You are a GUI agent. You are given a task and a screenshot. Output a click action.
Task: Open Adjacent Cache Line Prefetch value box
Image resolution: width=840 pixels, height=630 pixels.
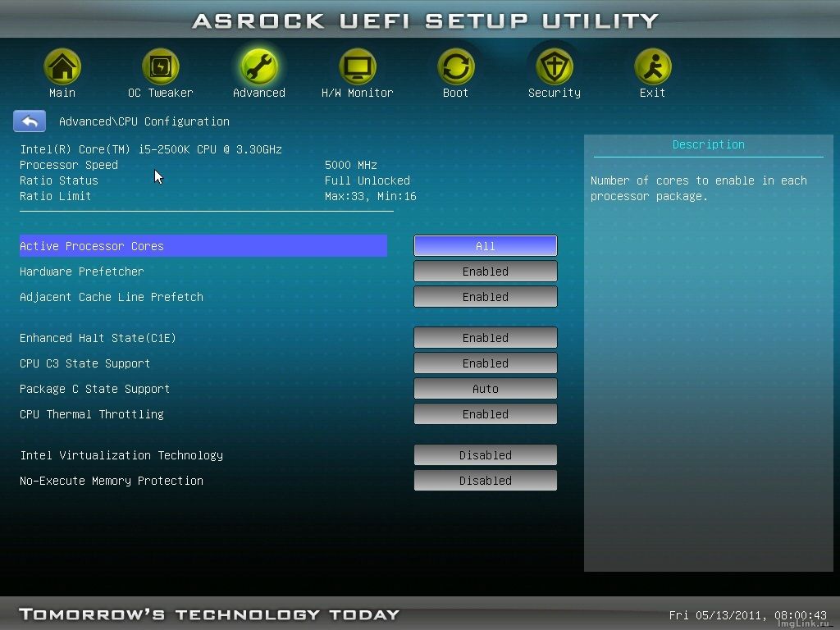[x=486, y=297]
